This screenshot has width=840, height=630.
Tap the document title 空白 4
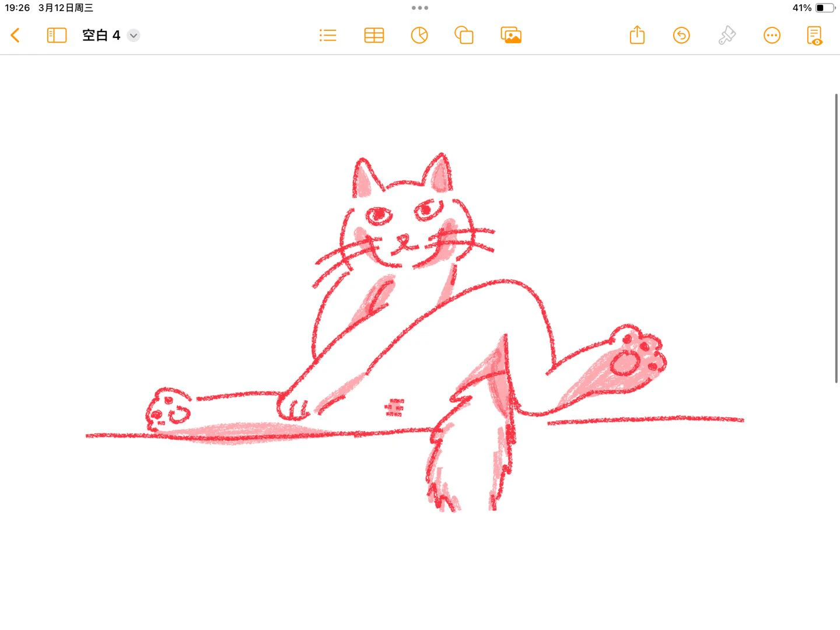101,36
